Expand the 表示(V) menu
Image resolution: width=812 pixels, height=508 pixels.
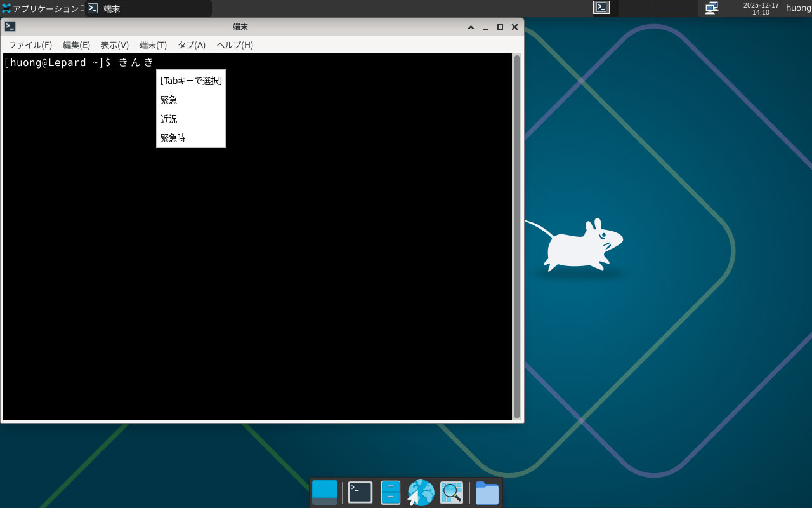(115, 45)
